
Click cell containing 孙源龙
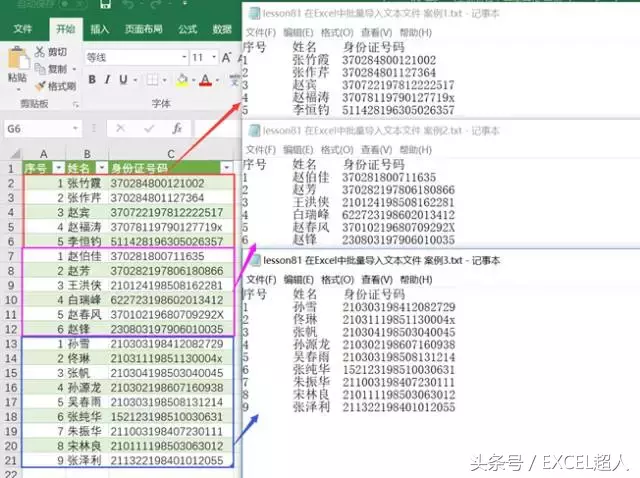tap(87, 387)
